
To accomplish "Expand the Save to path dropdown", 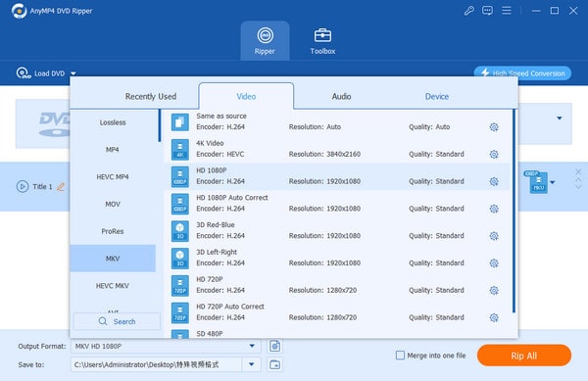I will pos(252,364).
